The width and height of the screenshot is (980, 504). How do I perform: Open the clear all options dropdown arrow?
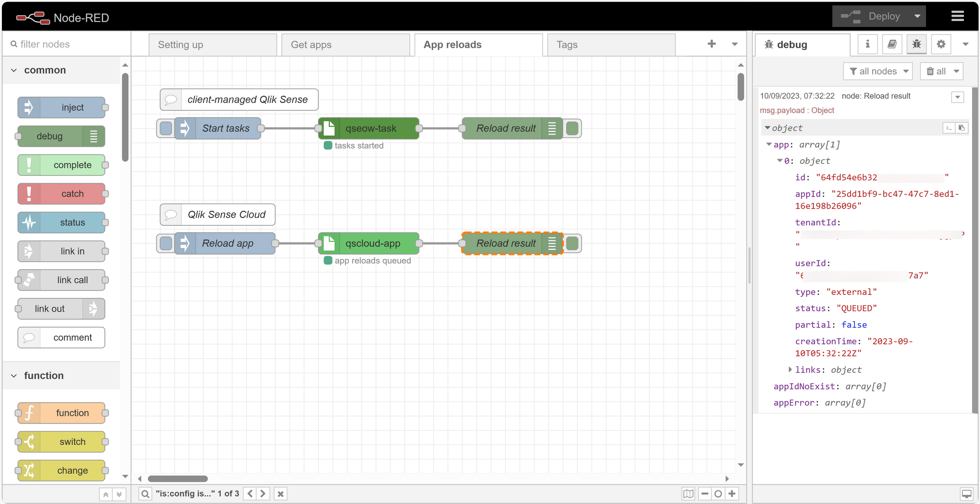pos(956,71)
